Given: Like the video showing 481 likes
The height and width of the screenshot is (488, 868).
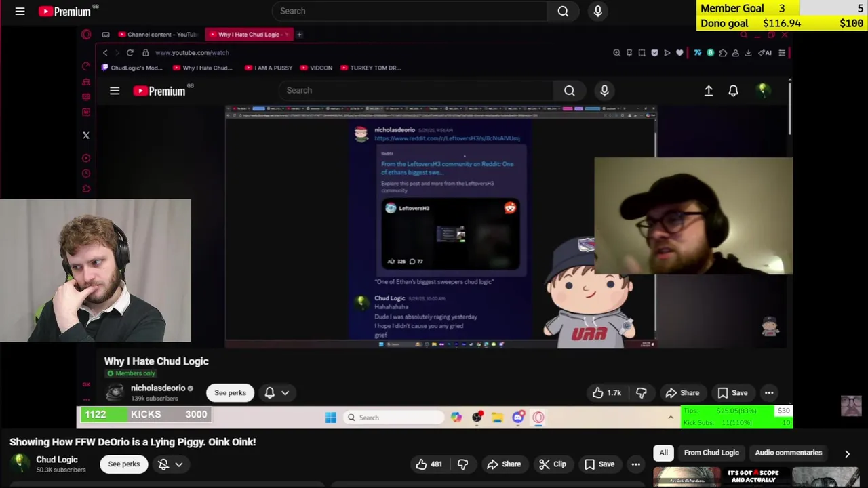Looking at the screenshot, I should coord(429,464).
